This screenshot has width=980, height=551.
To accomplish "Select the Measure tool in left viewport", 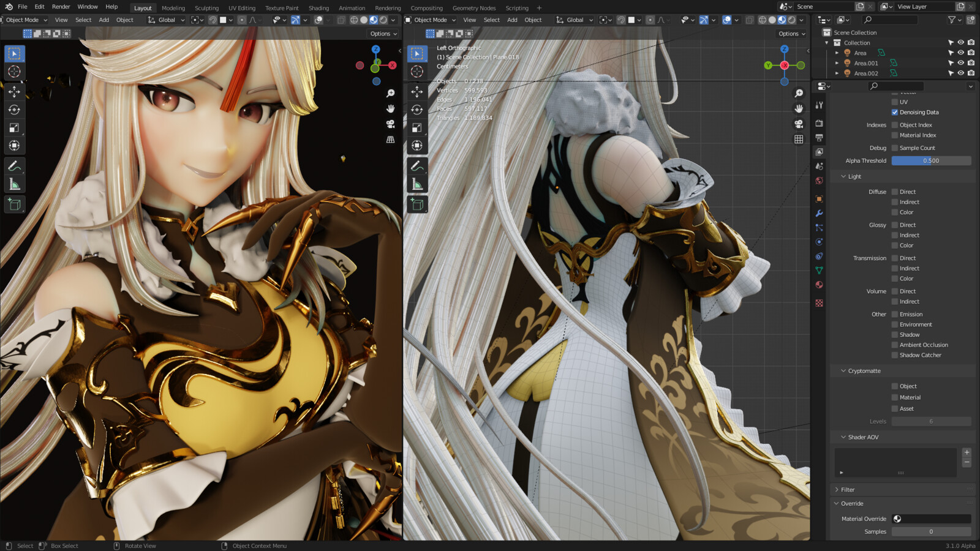I will (x=14, y=184).
